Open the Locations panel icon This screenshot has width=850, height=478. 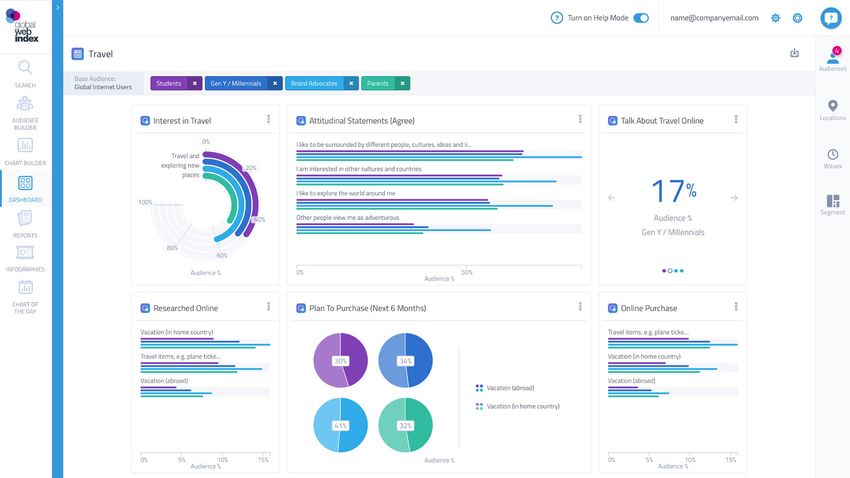pyautogui.click(x=832, y=106)
